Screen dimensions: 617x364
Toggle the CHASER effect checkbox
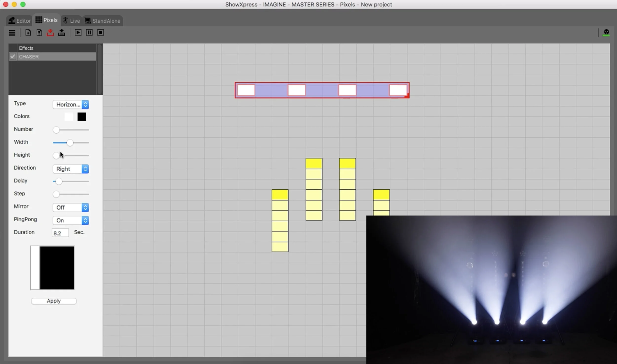coord(13,56)
